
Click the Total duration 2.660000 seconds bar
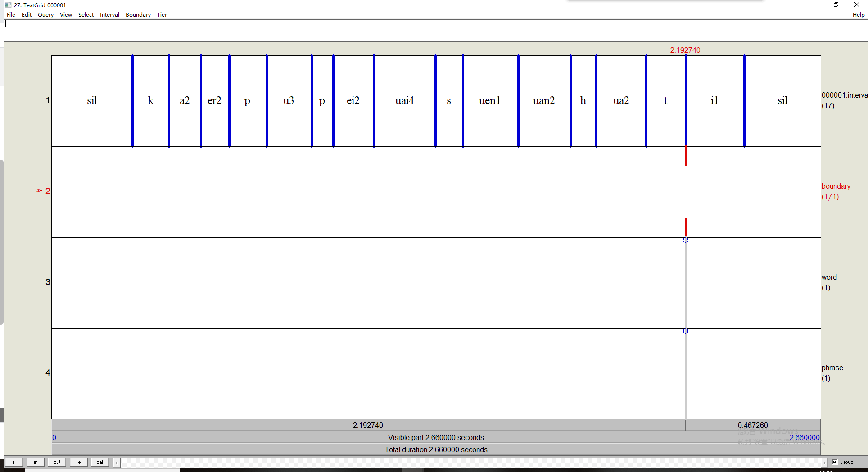click(x=436, y=449)
